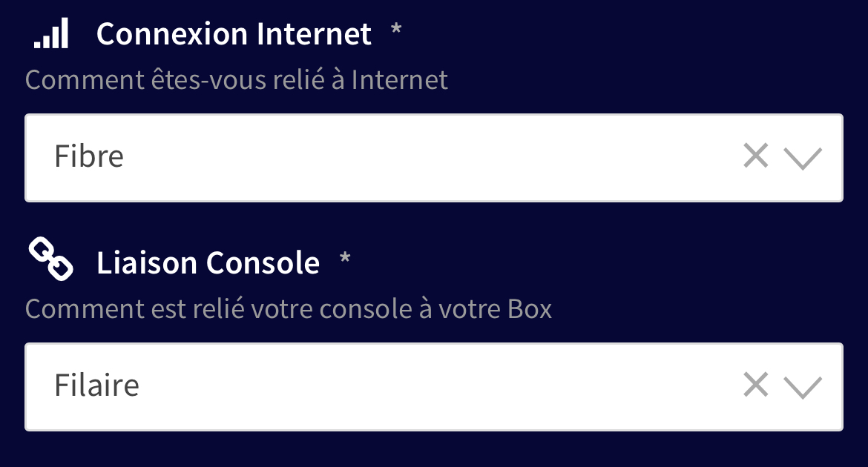Click the Filaire value text
Screen dimensions: 868x467
coord(96,385)
